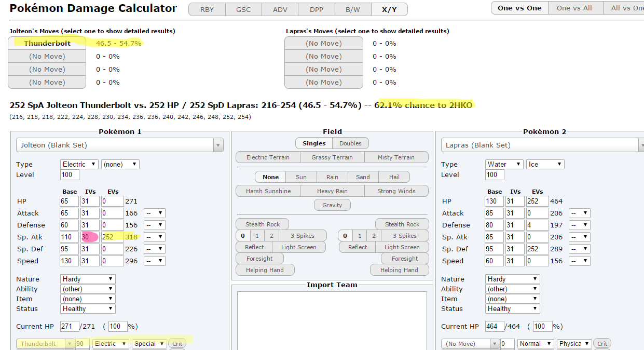Open the Lapras (Blank Set) Pokémon selector
Screen dimensions: 644x350
coord(542,145)
